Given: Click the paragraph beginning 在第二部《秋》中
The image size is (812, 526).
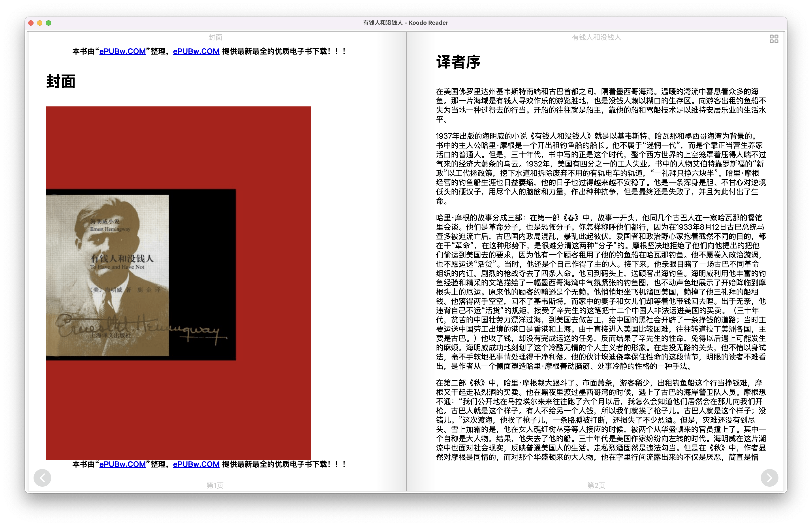Looking at the screenshot, I should click(x=600, y=420).
